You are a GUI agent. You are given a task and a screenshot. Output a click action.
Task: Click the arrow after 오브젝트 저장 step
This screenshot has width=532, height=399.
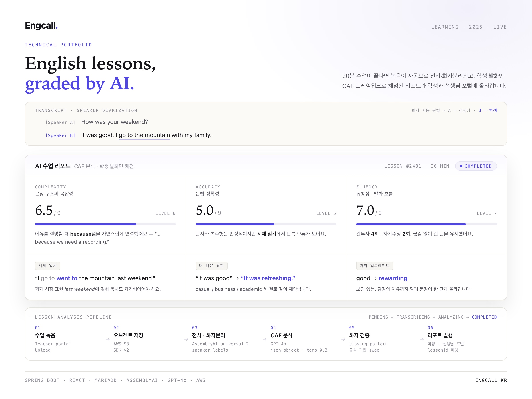[186, 339]
